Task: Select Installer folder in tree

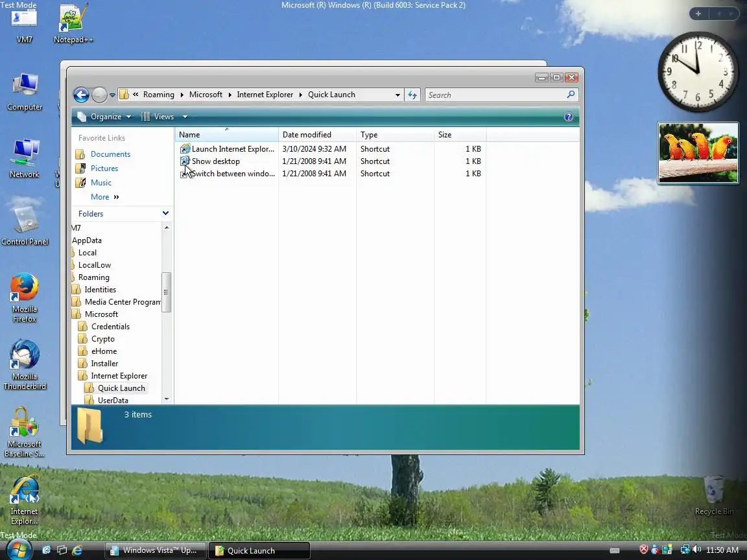Action: click(x=104, y=364)
